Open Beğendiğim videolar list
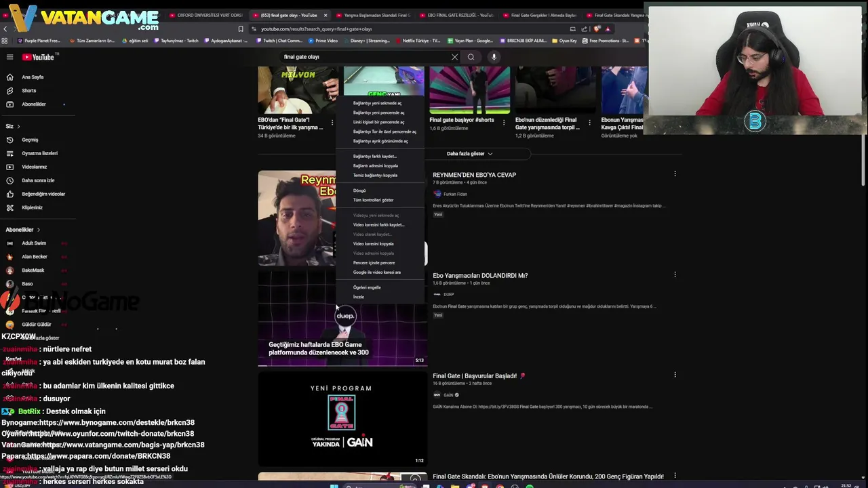The image size is (868, 488). coord(43,194)
